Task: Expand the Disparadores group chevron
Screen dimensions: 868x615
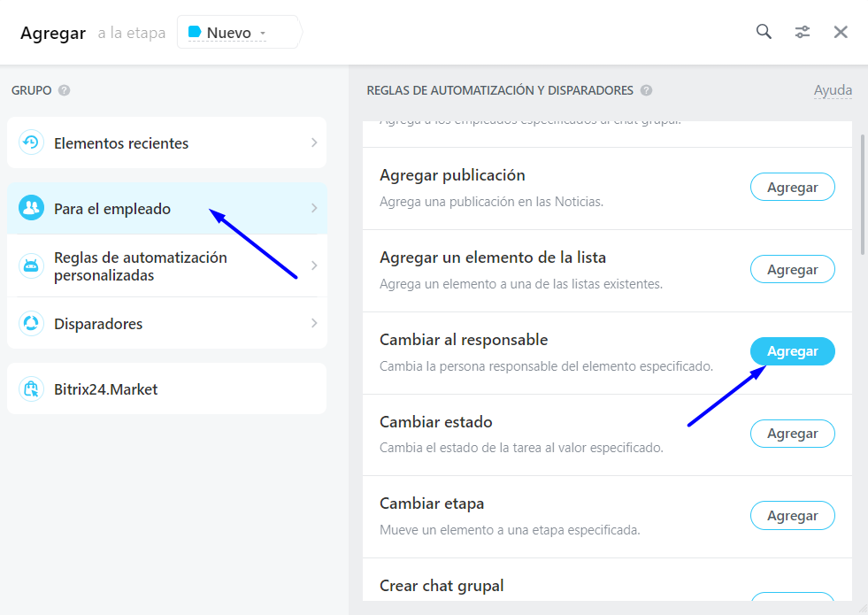Action: [314, 324]
